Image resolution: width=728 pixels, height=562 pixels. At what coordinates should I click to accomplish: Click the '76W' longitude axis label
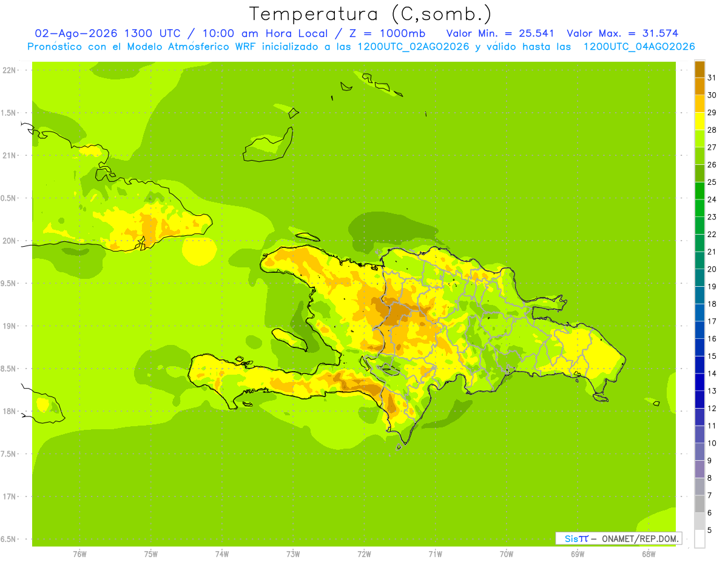pos(79,554)
